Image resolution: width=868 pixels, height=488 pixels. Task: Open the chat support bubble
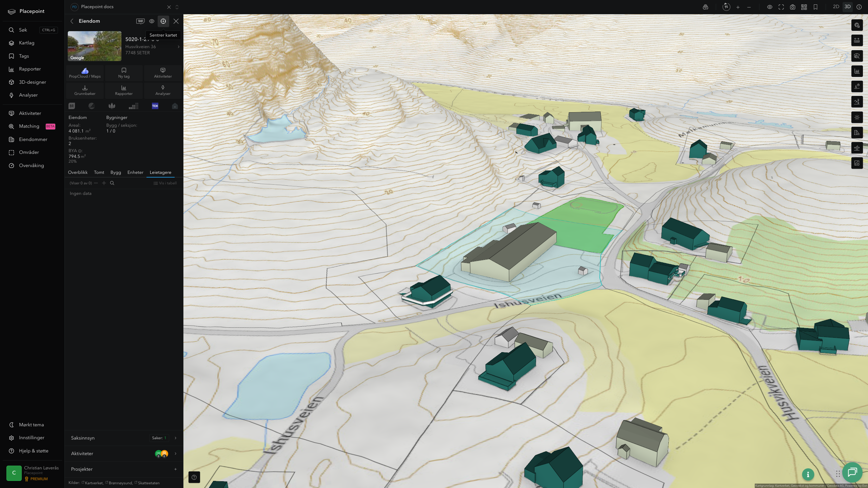point(852,472)
